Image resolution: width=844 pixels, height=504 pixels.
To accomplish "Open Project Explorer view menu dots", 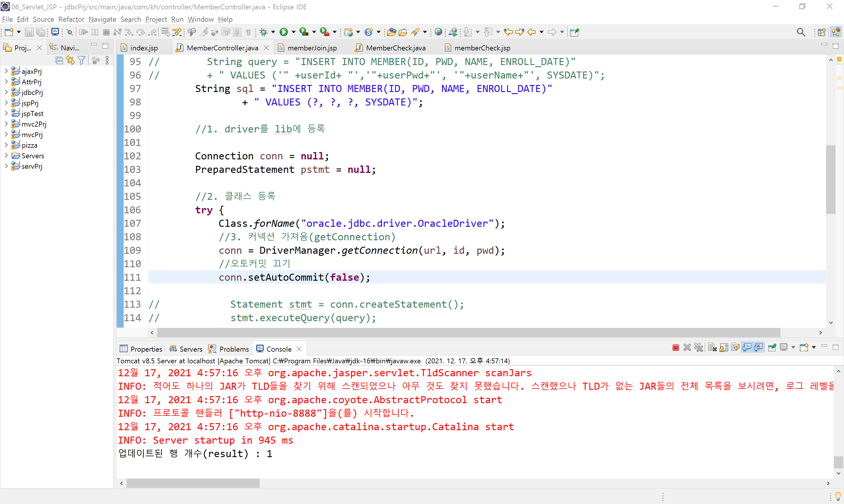I will click(x=107, y=60).
